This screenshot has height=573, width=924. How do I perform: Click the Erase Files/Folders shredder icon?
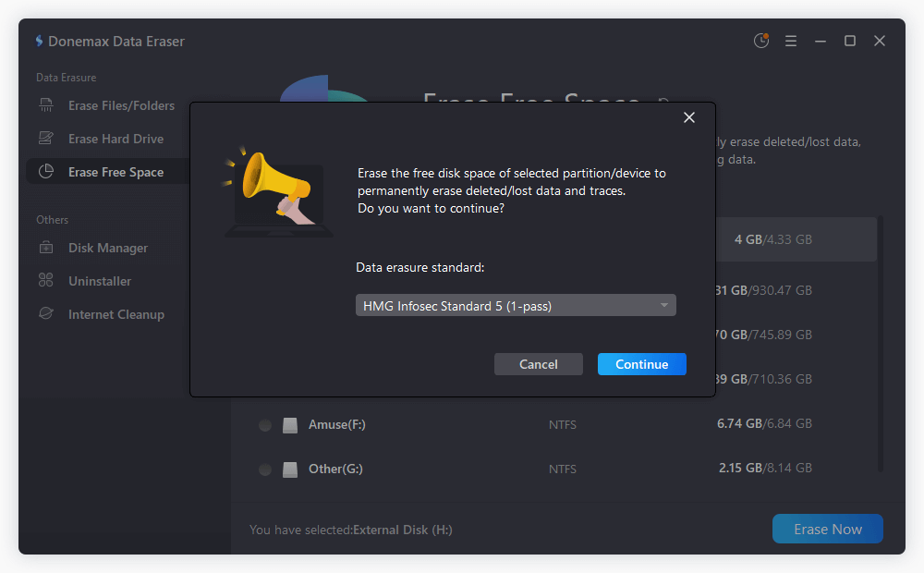pyautogui.click(x=46, y=105)
